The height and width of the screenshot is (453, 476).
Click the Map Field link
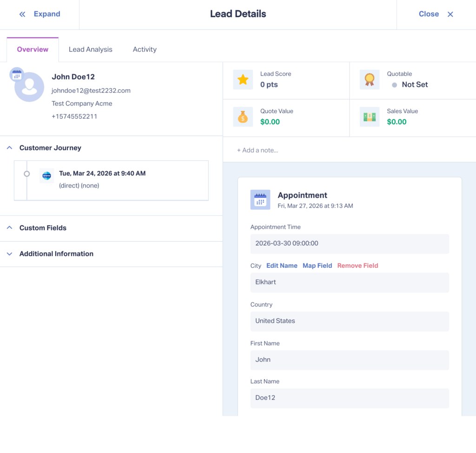[x=317, y=266]
